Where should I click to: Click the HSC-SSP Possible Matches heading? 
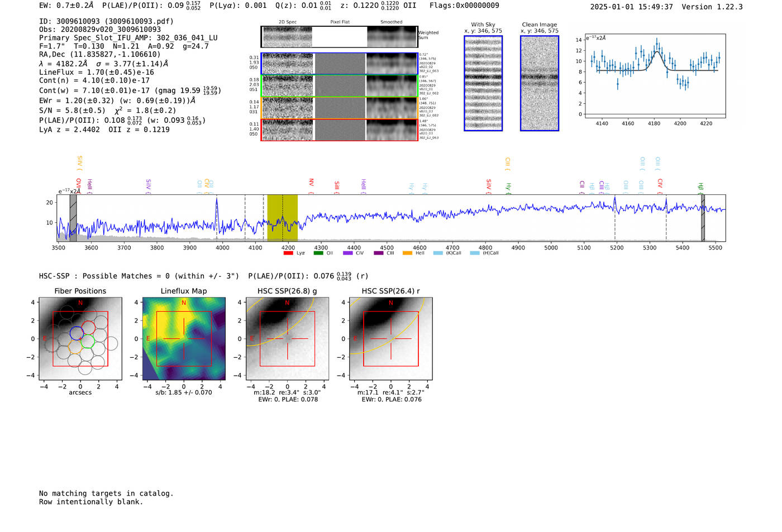click(139, 276)
